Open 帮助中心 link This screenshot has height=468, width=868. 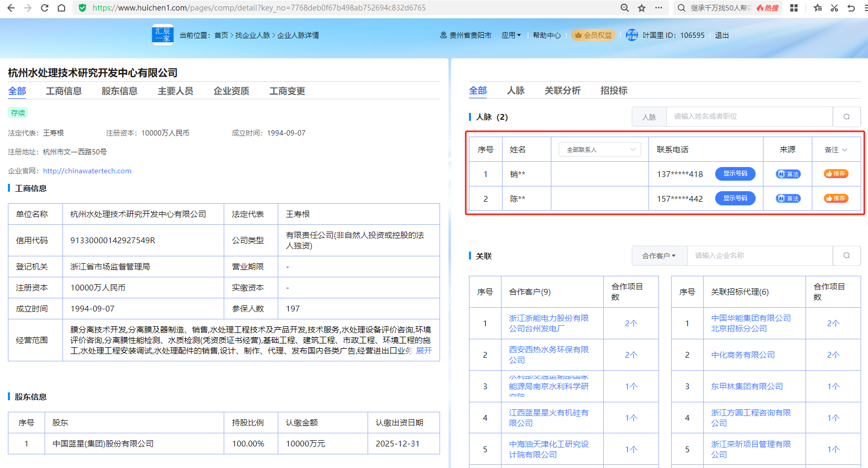pos(547,35)
